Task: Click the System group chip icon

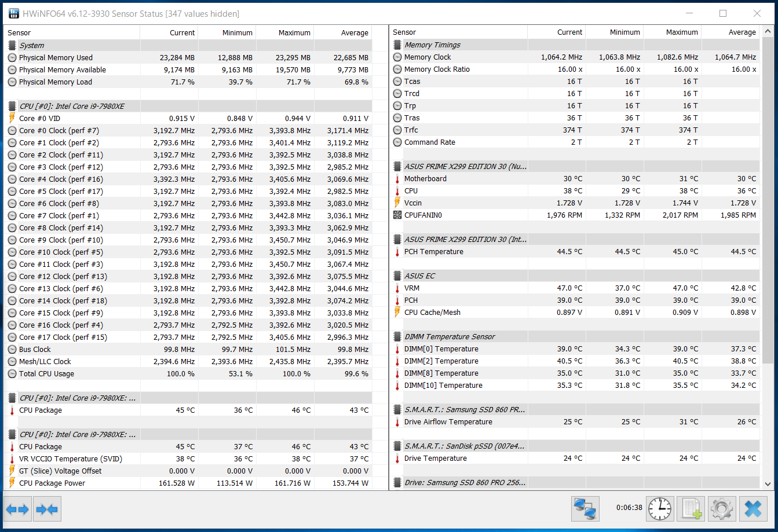Action: point(12,45)
